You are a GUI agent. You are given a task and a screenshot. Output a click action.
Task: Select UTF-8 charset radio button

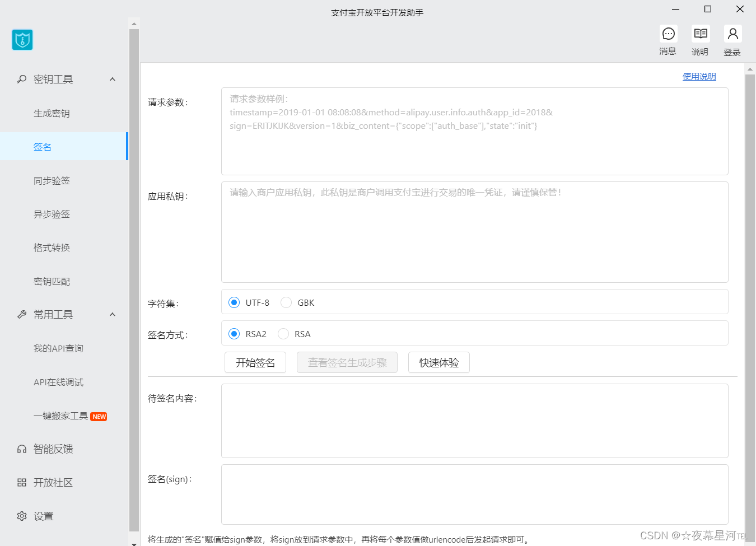click(234, 302)
